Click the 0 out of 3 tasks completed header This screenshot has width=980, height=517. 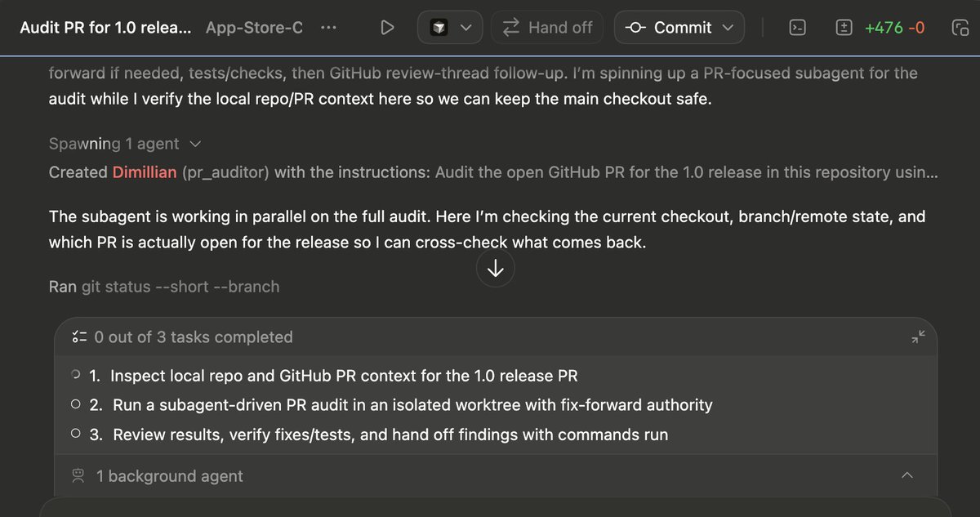coord(194,337)
